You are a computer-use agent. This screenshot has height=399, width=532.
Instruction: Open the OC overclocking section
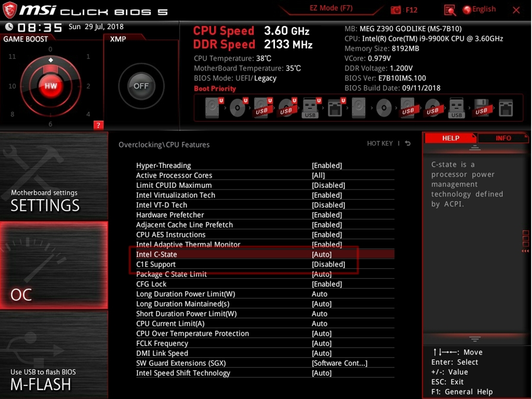tap(54, 265)
